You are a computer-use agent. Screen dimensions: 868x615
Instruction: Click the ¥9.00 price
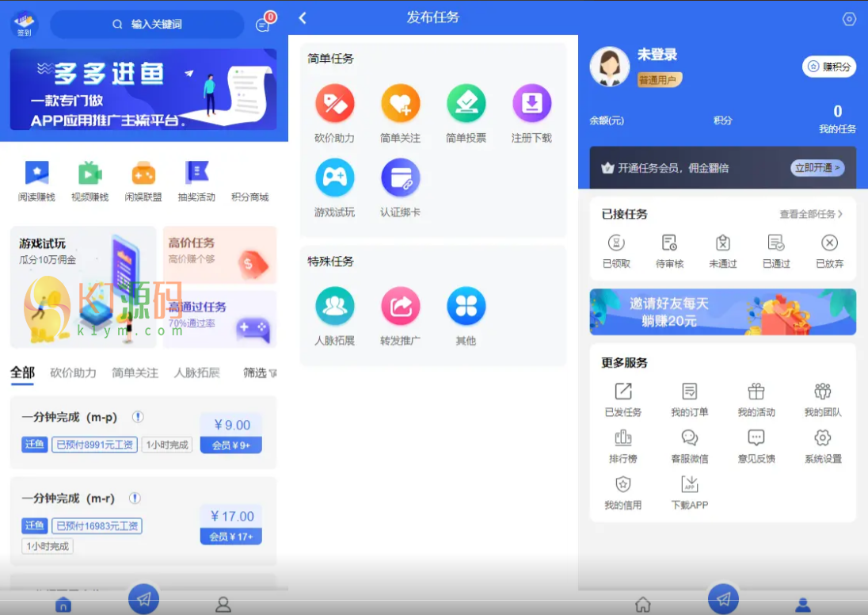(232, 425)
